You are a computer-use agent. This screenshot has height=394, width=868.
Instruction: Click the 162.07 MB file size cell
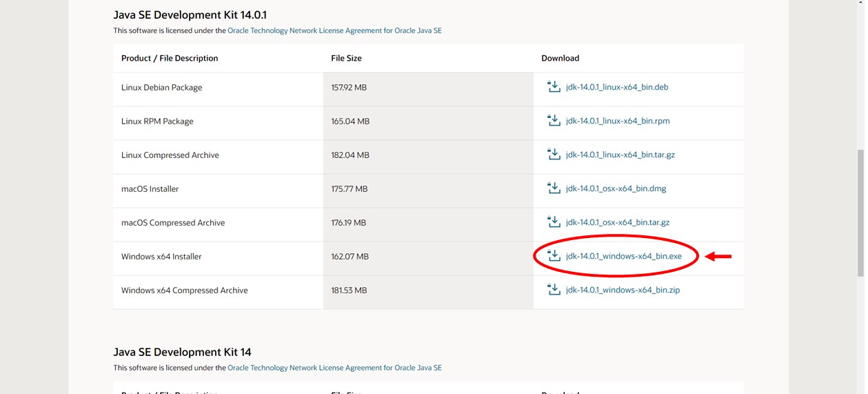(x=428, y=258)
